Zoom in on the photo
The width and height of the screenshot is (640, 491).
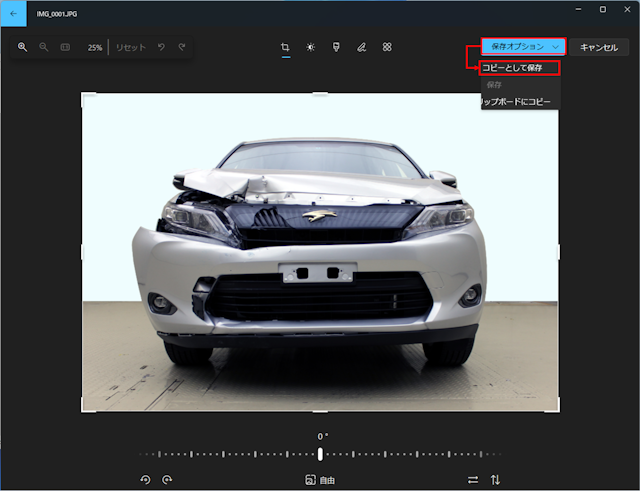tap(22, 47)
